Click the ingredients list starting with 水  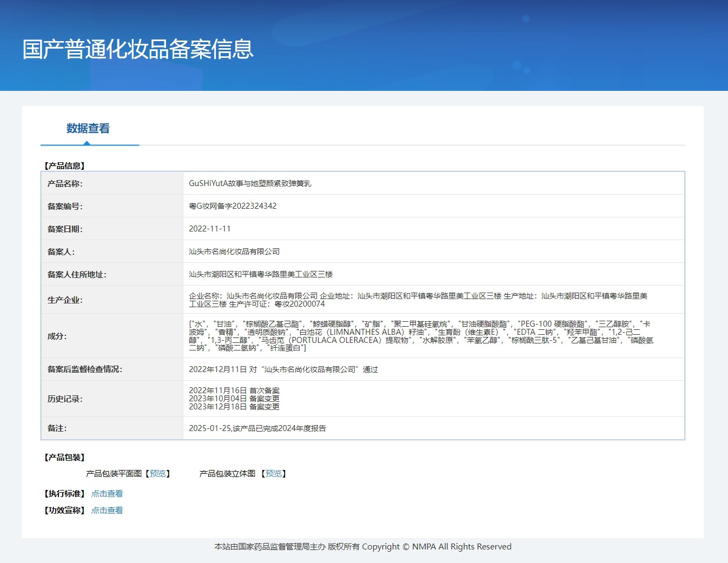pos(421,336)
